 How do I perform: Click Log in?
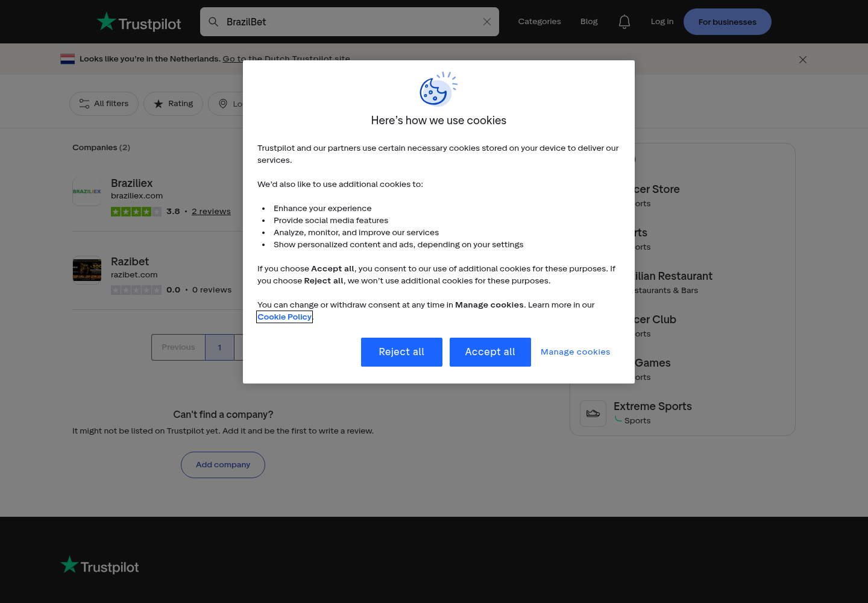pyautogui.click(x=662, y=22)
